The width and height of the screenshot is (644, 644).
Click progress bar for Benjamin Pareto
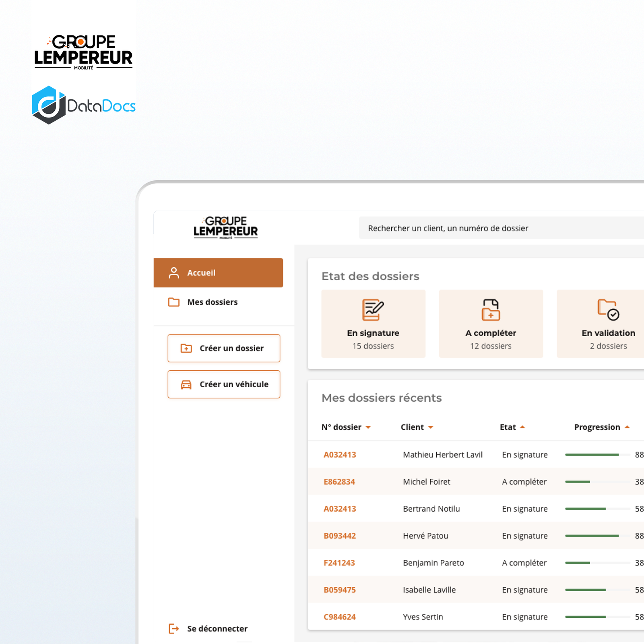point(598,563)
